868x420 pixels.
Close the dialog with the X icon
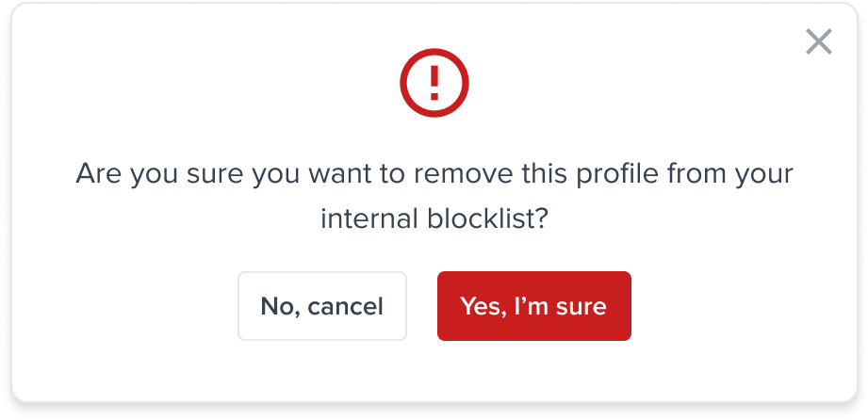click(x=818, y=41)
